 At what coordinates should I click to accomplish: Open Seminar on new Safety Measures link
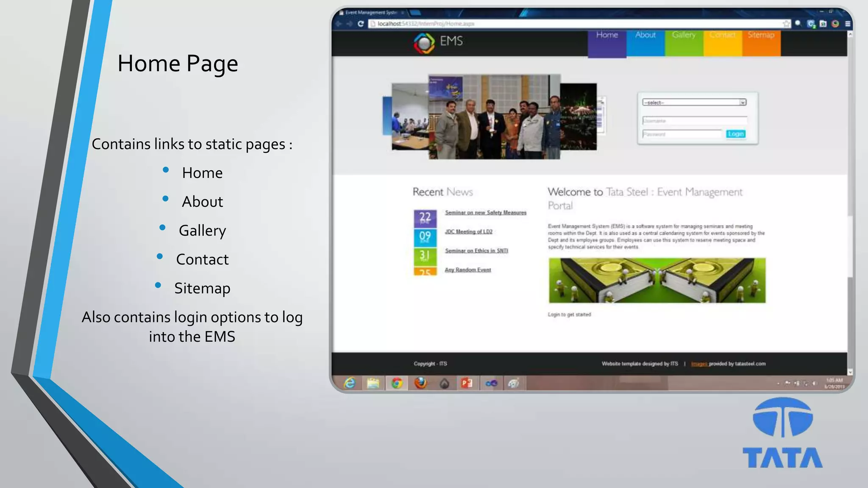tap(486, 213)
